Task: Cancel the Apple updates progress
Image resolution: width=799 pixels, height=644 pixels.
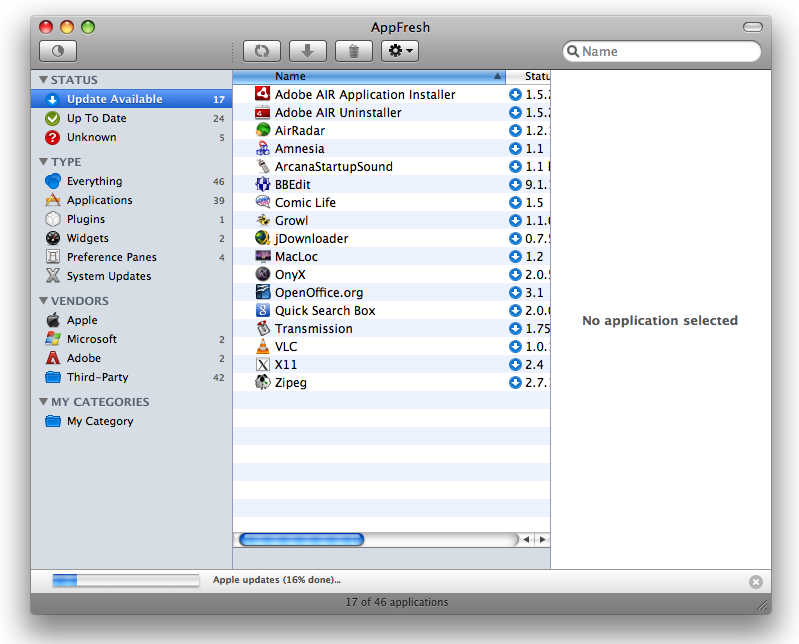Action: [x=756, y=582]
